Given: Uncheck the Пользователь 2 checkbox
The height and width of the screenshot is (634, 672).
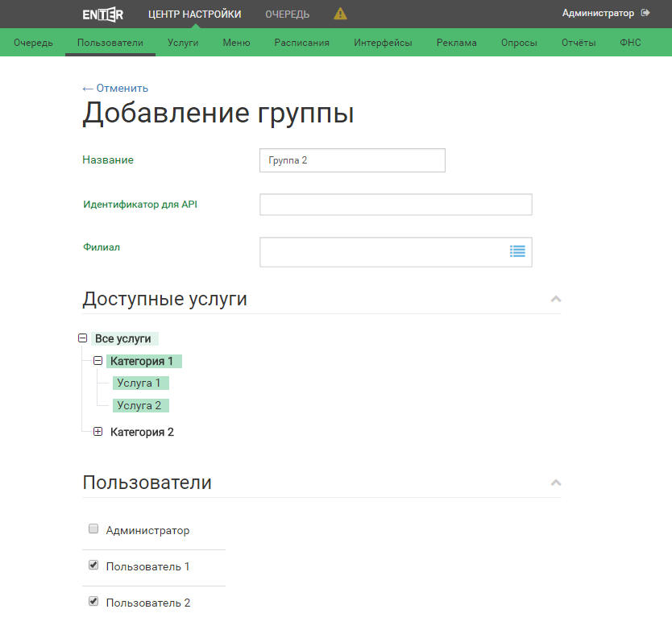Looking at the screenshot, I should click(x=93, y=601).
